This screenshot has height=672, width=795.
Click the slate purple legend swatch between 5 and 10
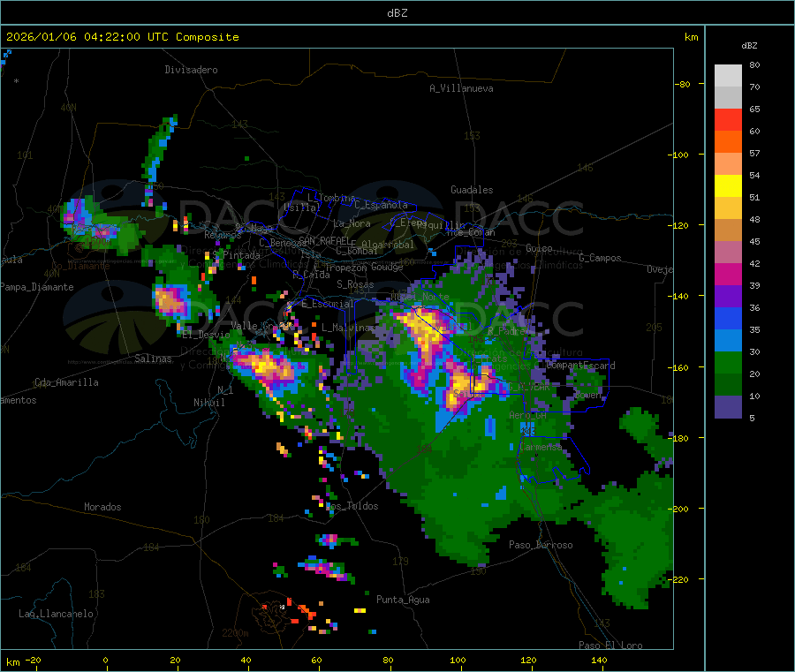[x=728, y=407]
